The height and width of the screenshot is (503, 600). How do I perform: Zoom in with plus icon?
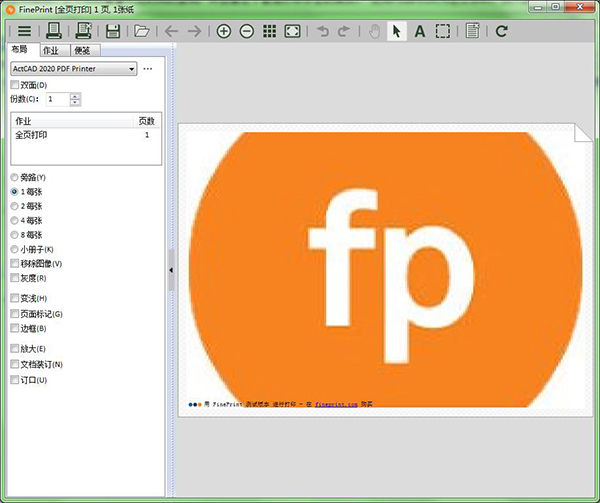(x=224, y=31)
